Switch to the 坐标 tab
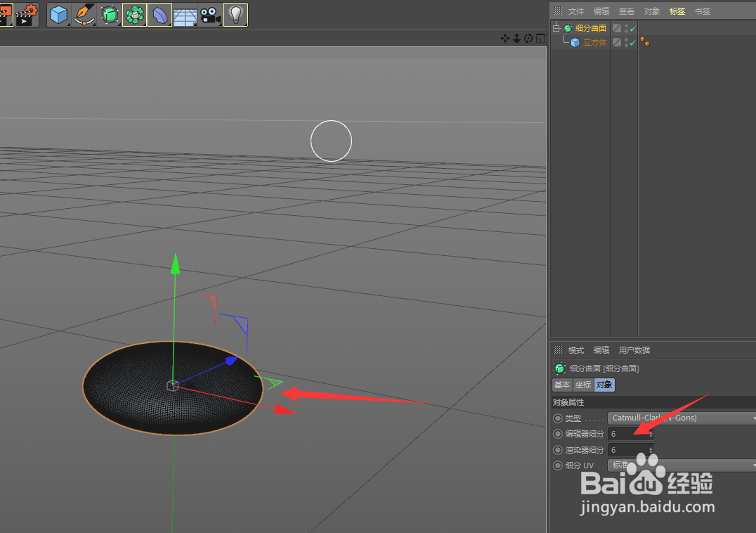The width and height of the screenshot is (756, 533). point(583,385)
